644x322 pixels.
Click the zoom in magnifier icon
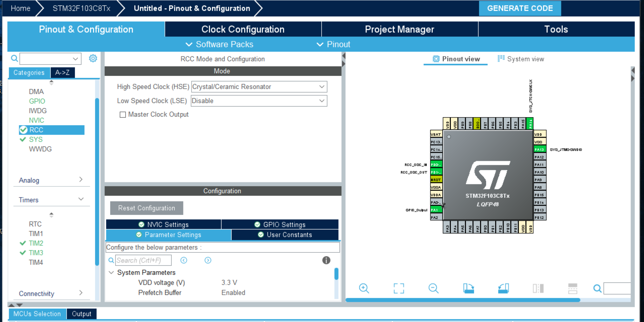[x=364, y=288]
